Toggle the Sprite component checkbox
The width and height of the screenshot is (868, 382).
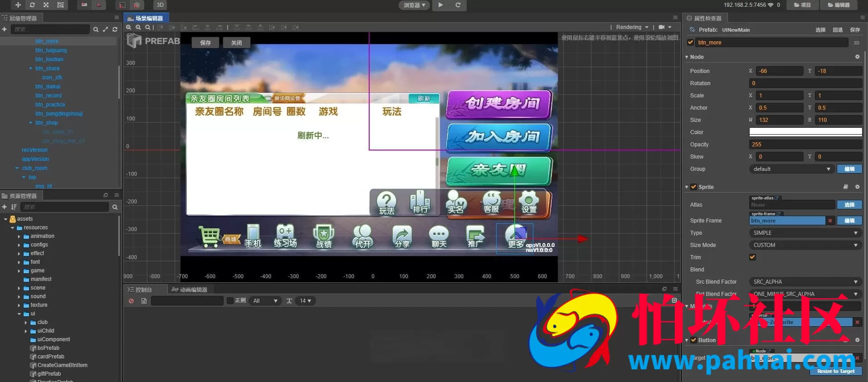(x=693, y=187)
